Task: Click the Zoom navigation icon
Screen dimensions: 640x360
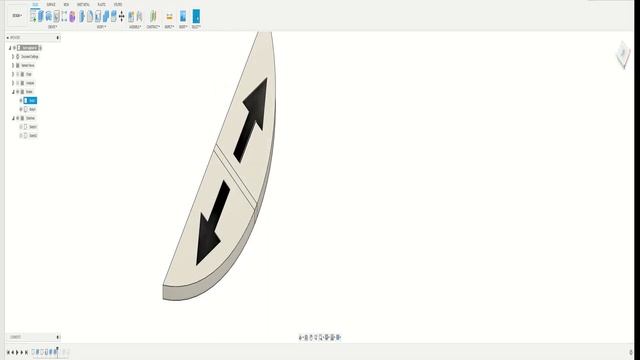Action: tap(316, 338)
